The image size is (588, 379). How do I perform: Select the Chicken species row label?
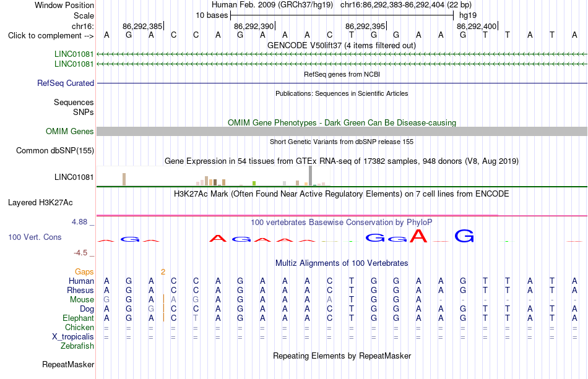[79, 327]
